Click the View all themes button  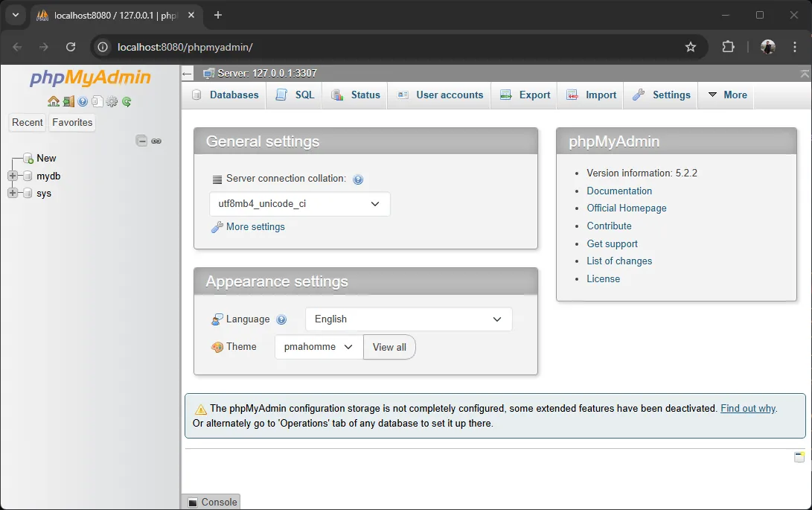pos(389,347)
